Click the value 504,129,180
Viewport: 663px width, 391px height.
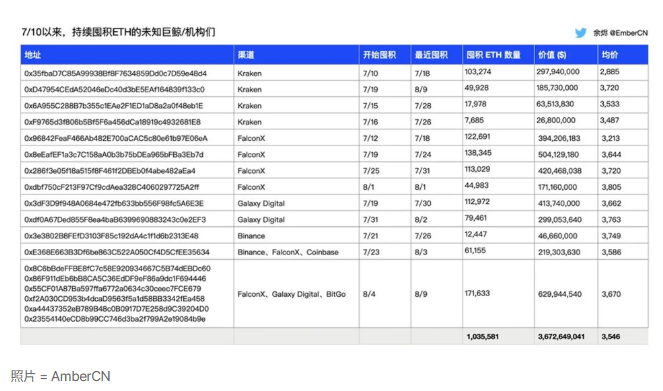click(x=558, y=155)
